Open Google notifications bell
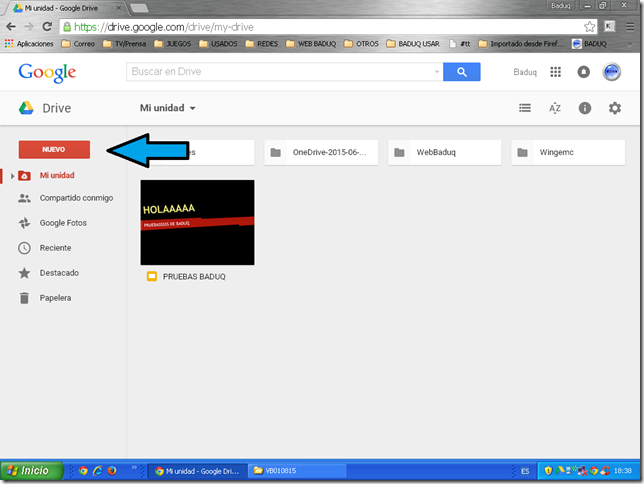The width and height of the screenshot is (644, 484). pos(584,72)
